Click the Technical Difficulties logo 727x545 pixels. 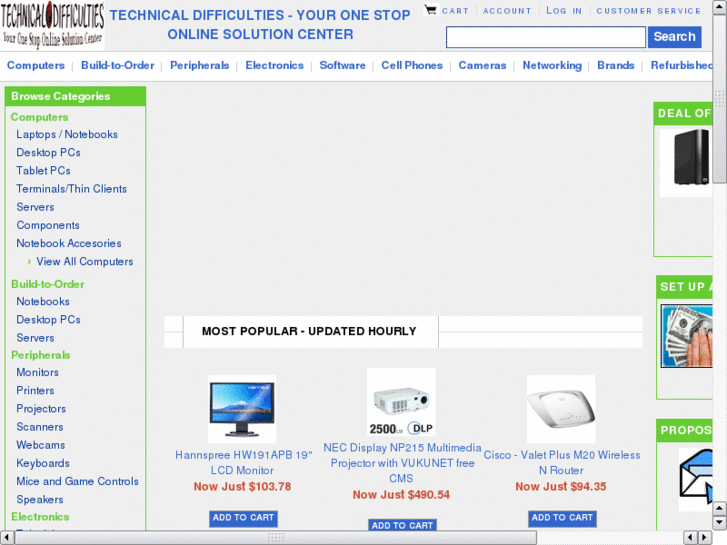pos(52,26)
